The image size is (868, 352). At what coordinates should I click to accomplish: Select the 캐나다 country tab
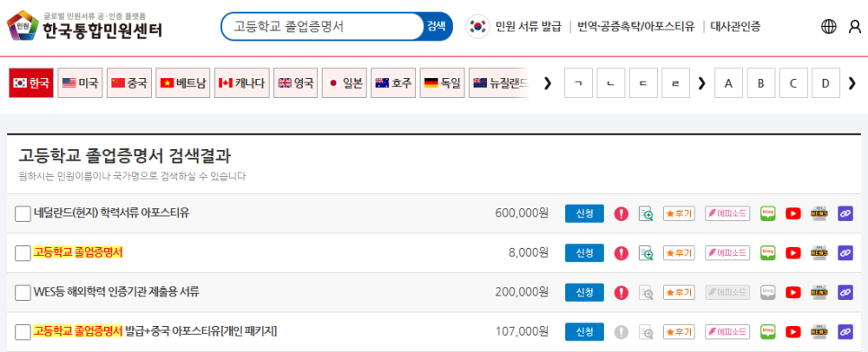242,83
